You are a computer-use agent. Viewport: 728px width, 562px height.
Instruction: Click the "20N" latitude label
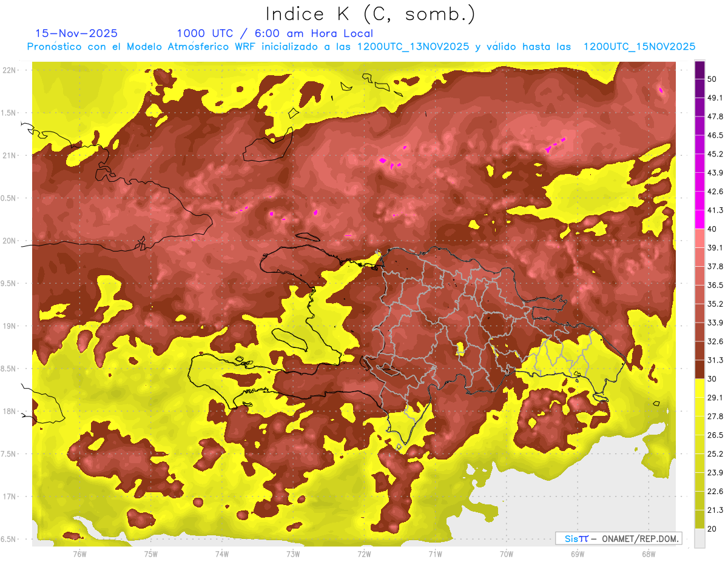[x=9, y=241]
